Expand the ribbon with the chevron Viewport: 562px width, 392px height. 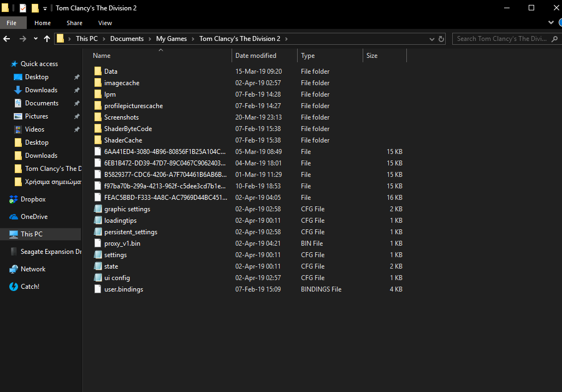(x=551, y=22)
